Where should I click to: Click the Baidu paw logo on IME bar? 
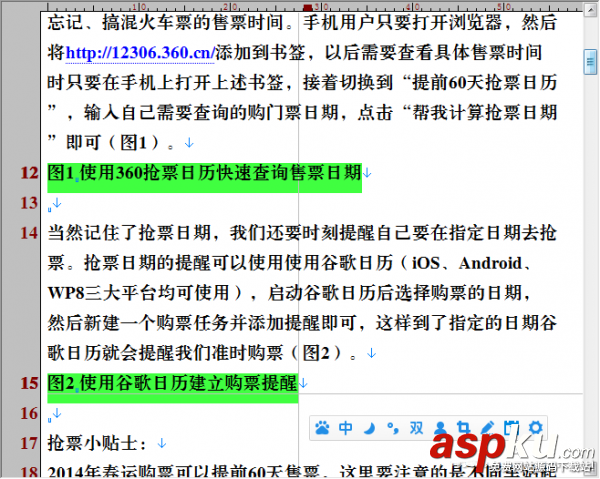click(x=322, y=428)
